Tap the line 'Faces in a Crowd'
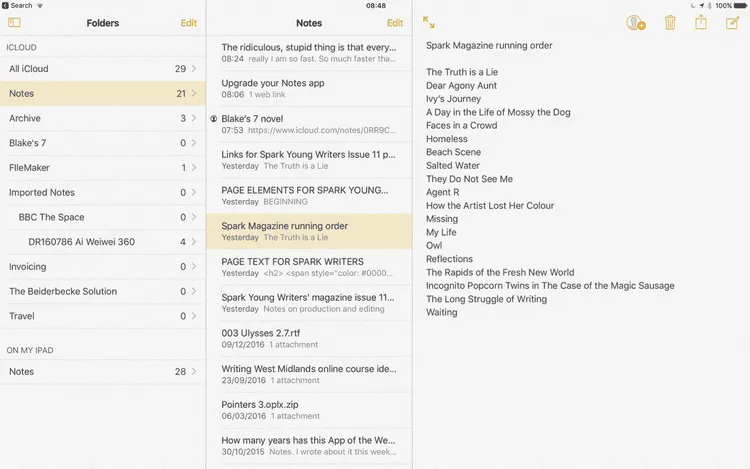Viewport: 750px width, 469px height. tap(462, 125)
